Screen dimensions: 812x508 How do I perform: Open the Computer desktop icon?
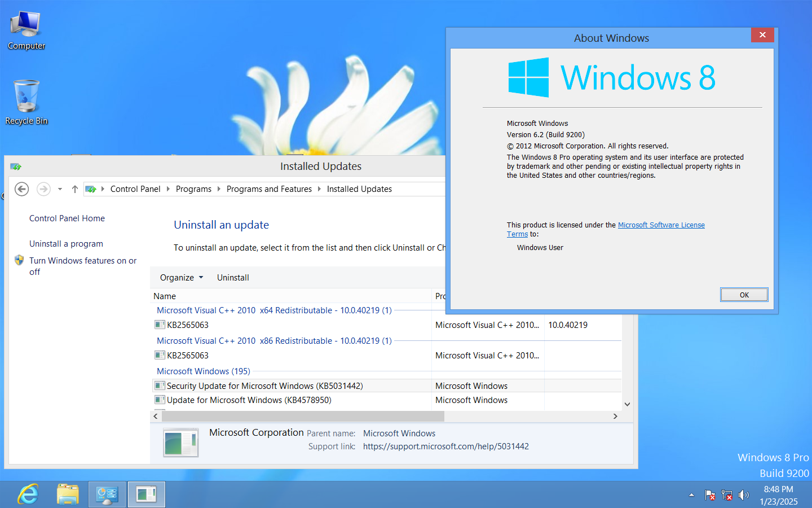[26, 31]
